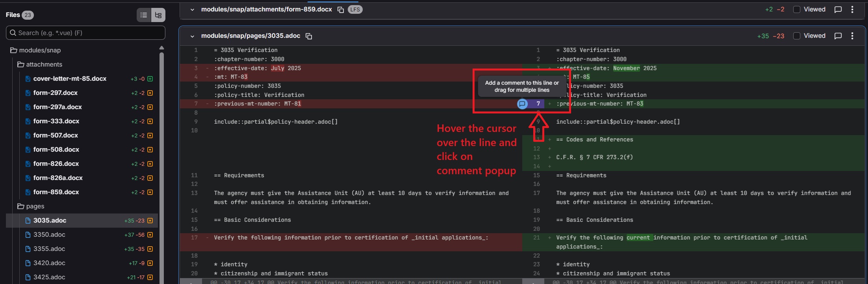Add comment on line 7 bubble
The height and width of the screenshot is (284, 868).
tap(522, 104)
